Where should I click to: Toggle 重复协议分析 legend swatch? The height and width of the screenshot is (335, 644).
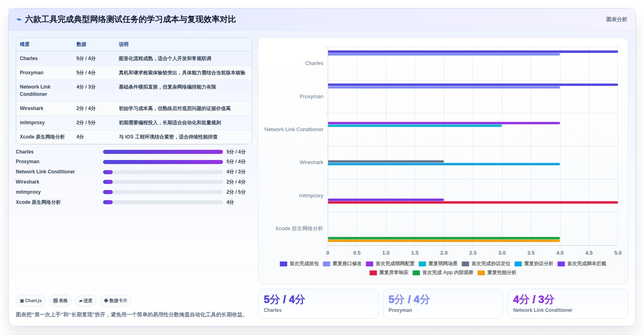518,264
